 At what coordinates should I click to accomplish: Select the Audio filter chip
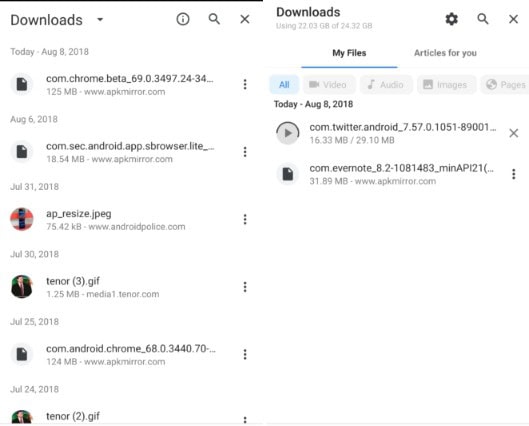coord(386,85)
